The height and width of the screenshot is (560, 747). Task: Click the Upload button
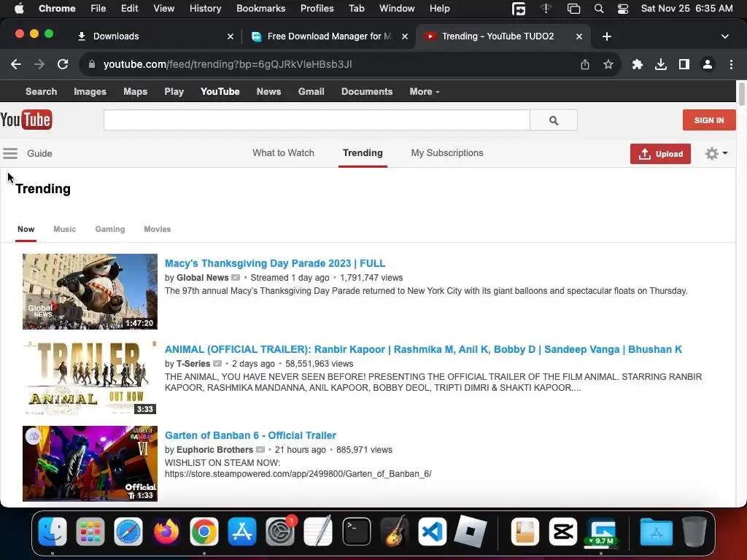click(660, 154)
